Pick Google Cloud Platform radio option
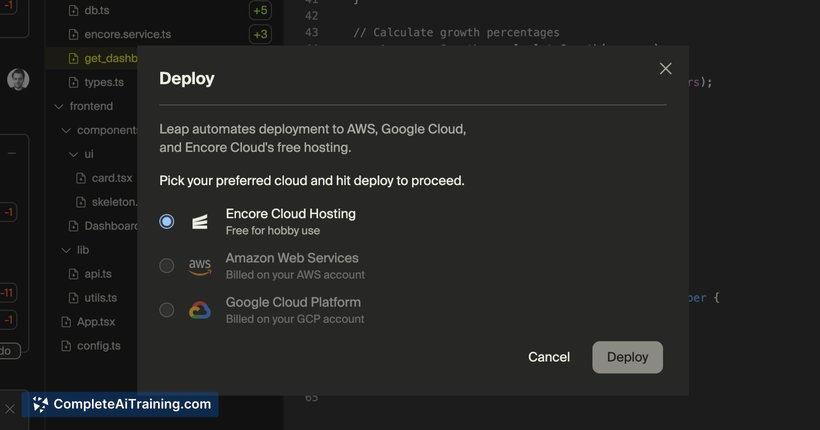This screenshot has width=820, height=430. (x=167, y=310)
